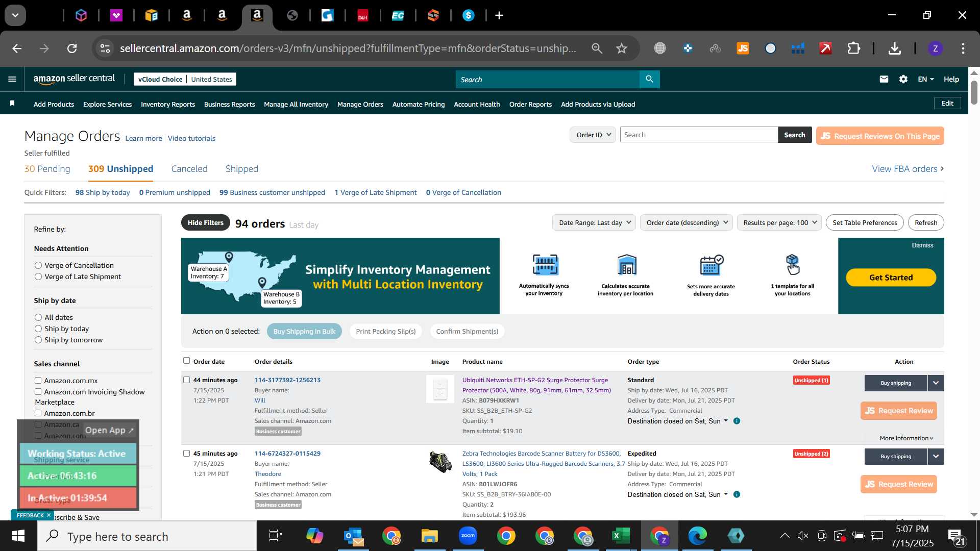This screenshot has width=980, height=551.
Task: Open the Seller Central hamburger menu
Action: pos(12,79)
